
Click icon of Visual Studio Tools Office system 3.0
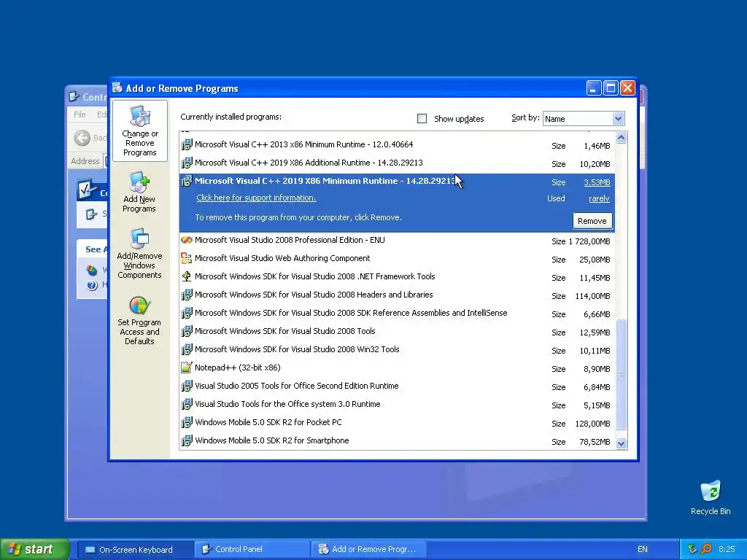[187, 404]
